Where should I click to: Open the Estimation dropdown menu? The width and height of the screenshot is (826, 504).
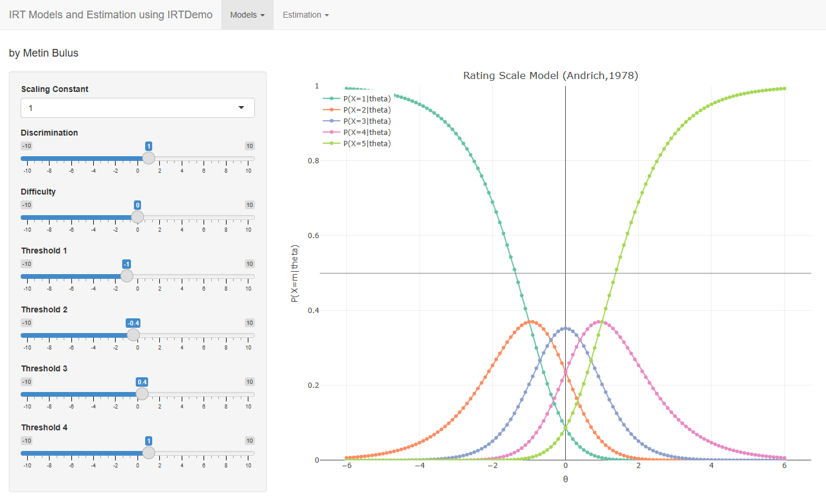coord(306,15)
